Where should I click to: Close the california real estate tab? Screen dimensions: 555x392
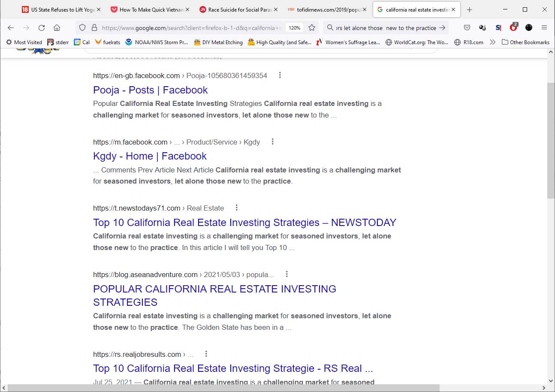tap(453, 9)
